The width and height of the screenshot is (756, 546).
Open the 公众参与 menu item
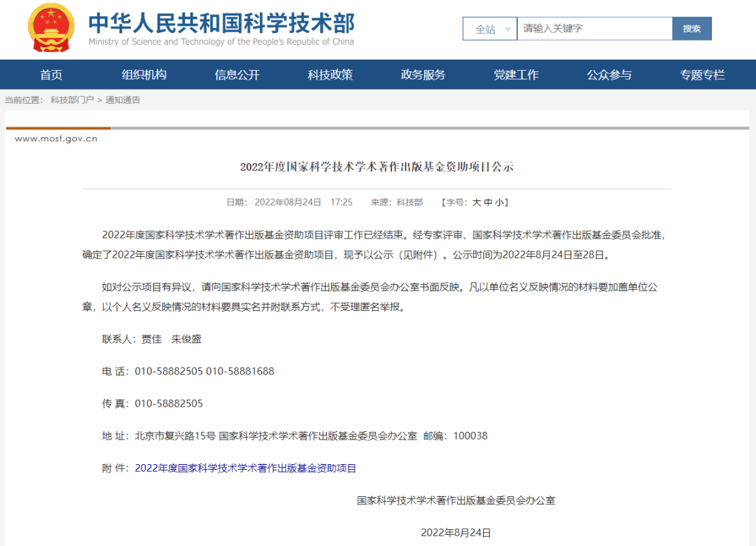[x=610, y=75]
